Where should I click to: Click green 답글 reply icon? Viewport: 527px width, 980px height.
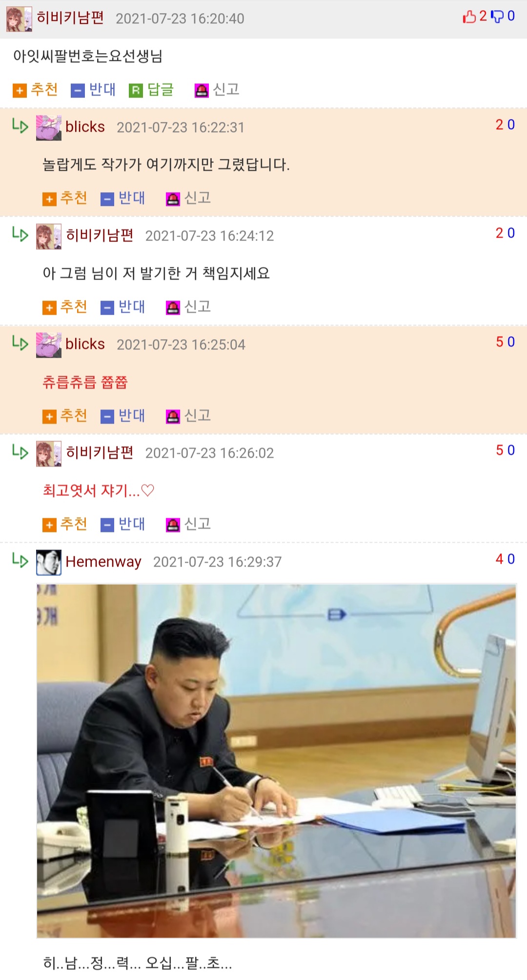(x=136, y=90)
